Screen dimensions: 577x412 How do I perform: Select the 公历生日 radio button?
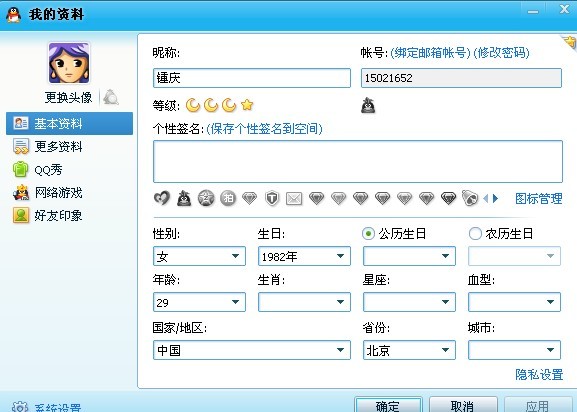coord(368,234)
